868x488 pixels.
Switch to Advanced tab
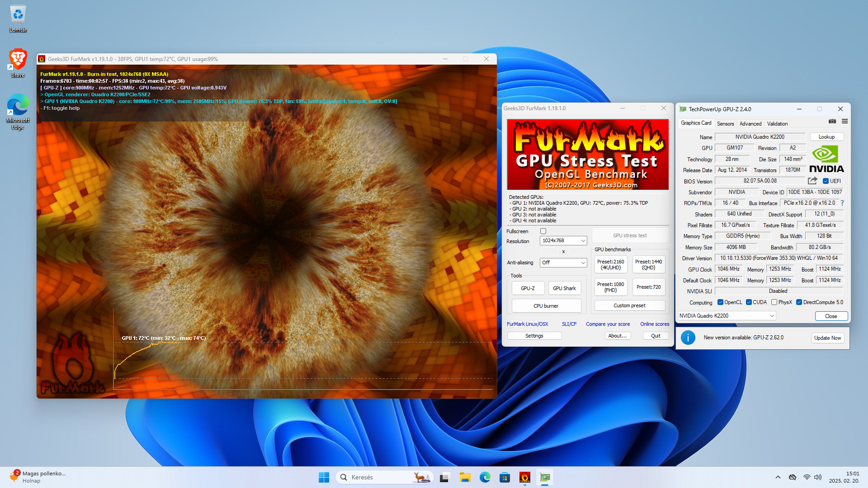pyautogui.click(x=750, y=124)
